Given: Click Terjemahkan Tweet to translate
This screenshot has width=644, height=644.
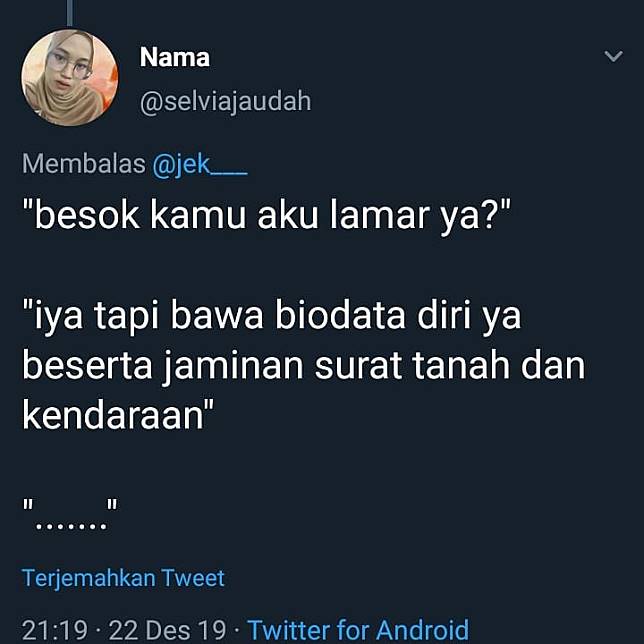Looking at the screenshot, I should 123,578.
